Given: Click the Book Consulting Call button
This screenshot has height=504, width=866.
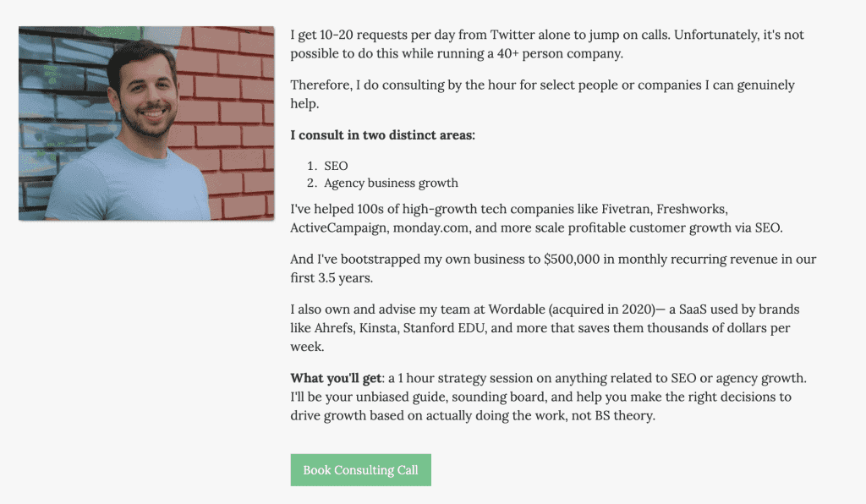Looking at the screenshot, I should tap(360, 470).
